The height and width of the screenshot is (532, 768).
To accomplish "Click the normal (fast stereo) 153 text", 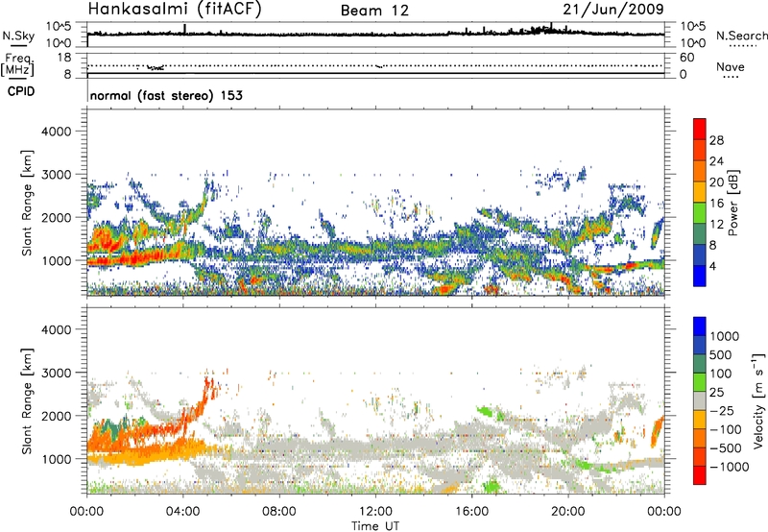I will [166, 95].
